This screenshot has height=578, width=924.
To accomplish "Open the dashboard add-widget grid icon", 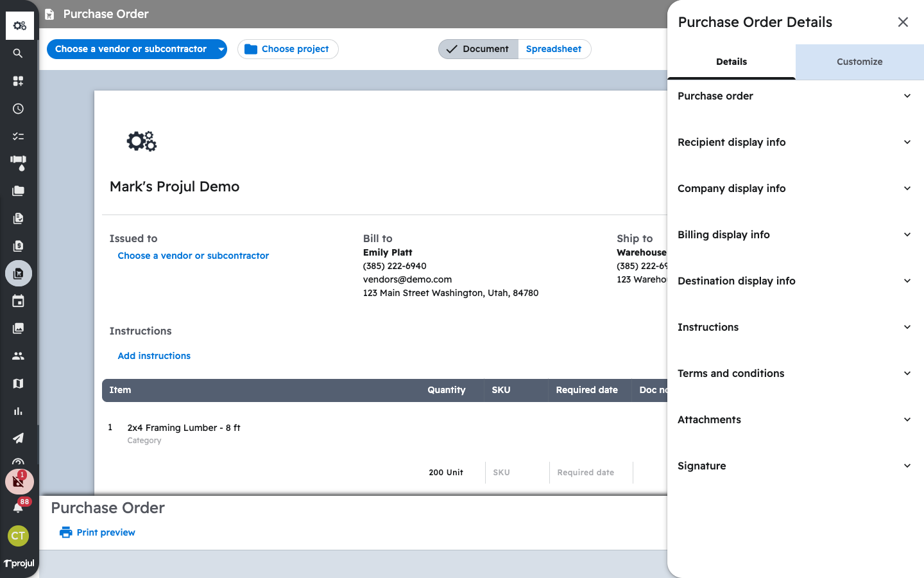I will (x=18, y=81).
